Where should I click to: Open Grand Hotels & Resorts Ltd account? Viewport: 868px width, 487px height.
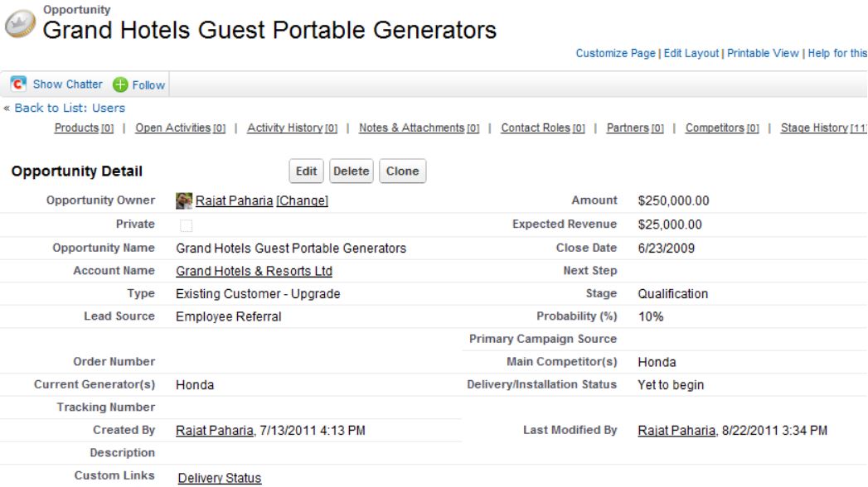point(254,271)
